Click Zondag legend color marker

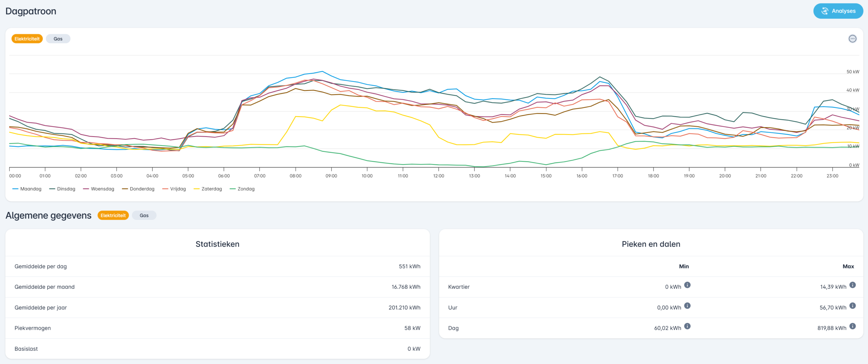click(233, 189)
